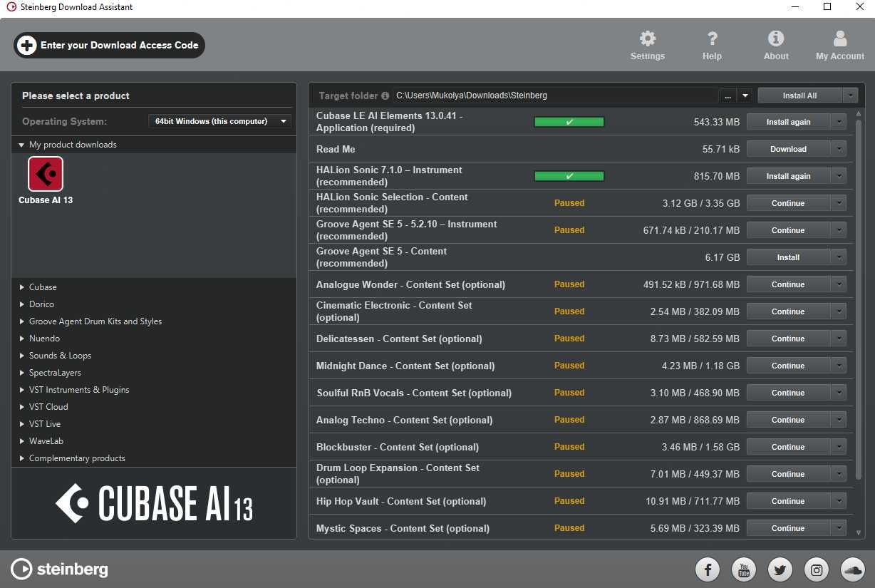875x588 pixels.
Task: Open dropdown arrow for Groove Agent SE 5 Content
Action: click(839, 257)
